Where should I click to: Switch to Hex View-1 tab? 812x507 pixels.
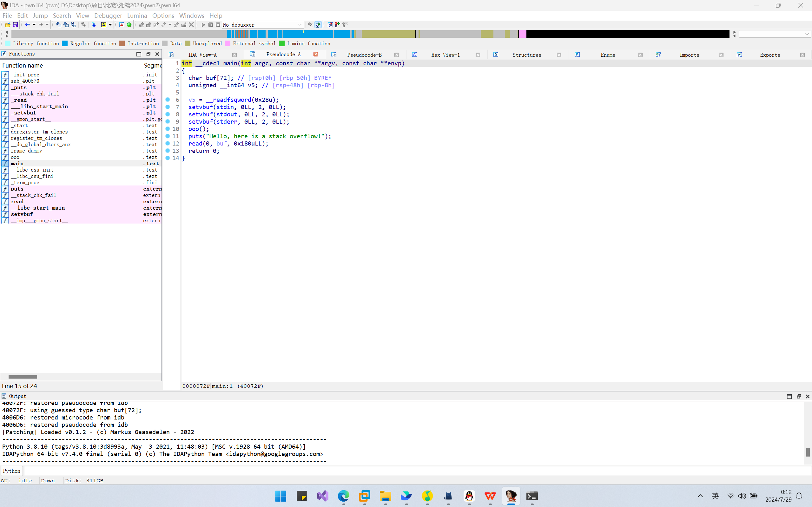[x=446, y=55]
